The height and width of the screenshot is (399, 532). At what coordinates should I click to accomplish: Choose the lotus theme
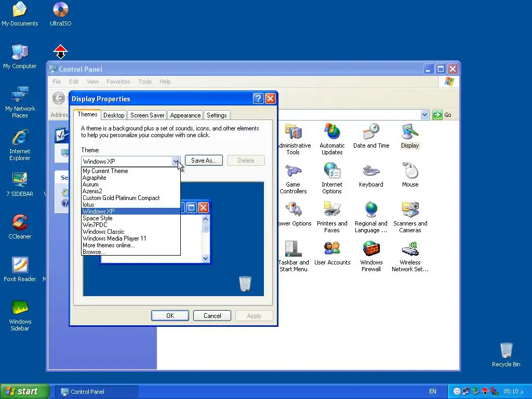point(130,205)
